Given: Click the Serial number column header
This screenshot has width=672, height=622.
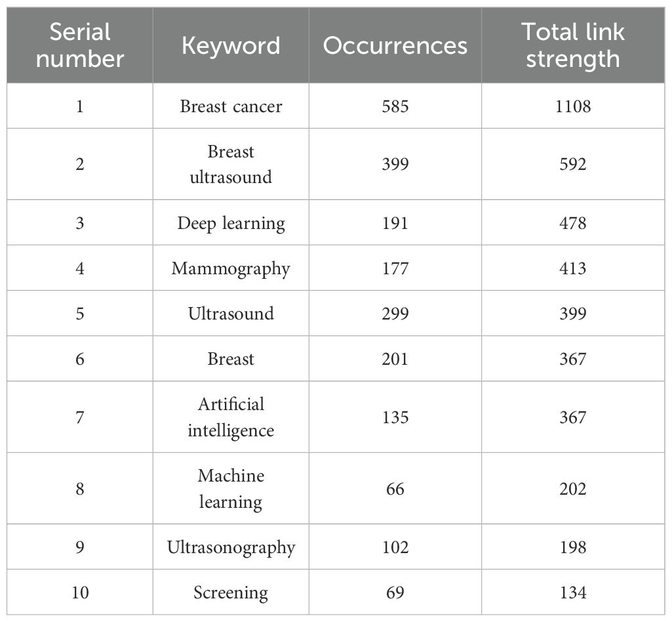Looking at the screenshot, I should (80, 45).
